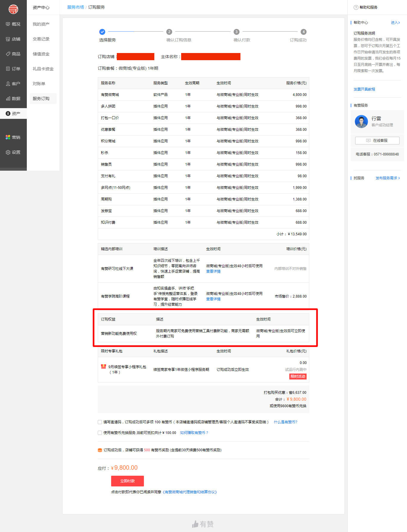Click 行雷 manager avatar
The image size is (407, 532).
tap(361, 122)
